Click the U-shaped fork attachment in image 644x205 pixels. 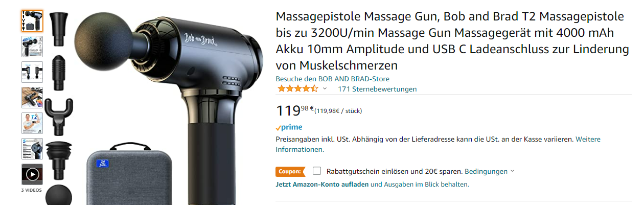pyautogui.click(x=59, y=115)
